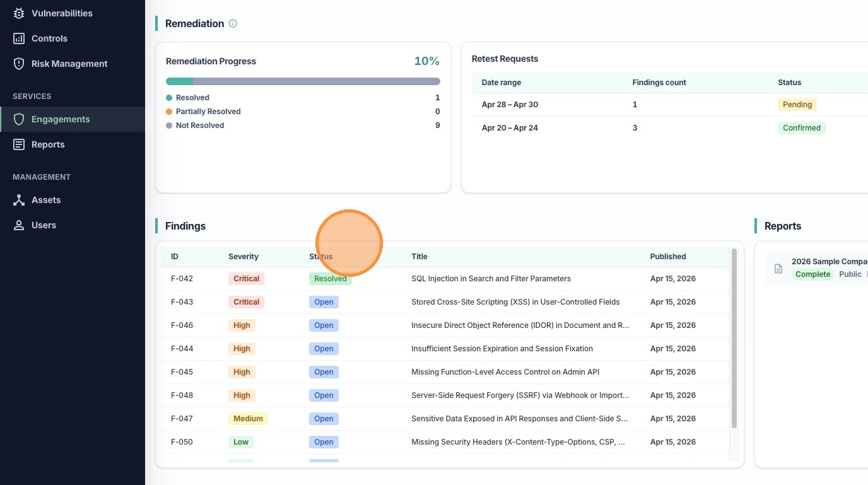Click the Vulnerabilities bug icon
The width and height of the screenshot is (868, 485).
click(x=19, y=13)
